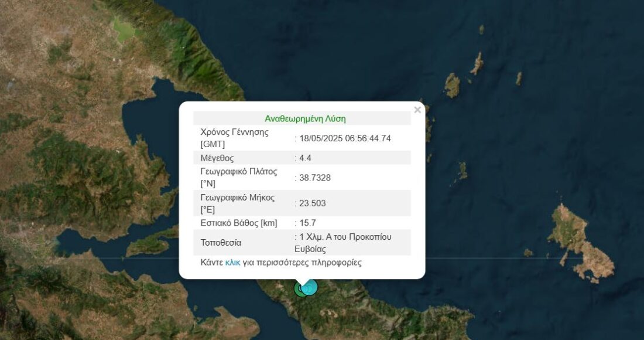Select the cyan earthquake marker on the map

(310, 287)
